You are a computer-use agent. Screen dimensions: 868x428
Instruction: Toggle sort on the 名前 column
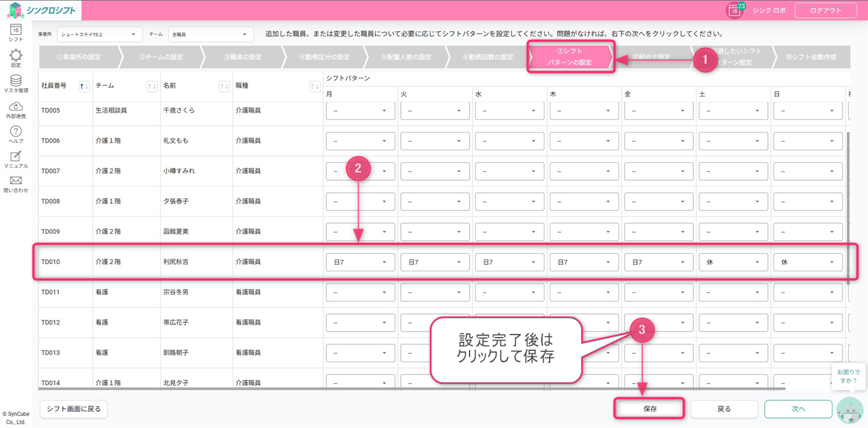coord(224,87)
